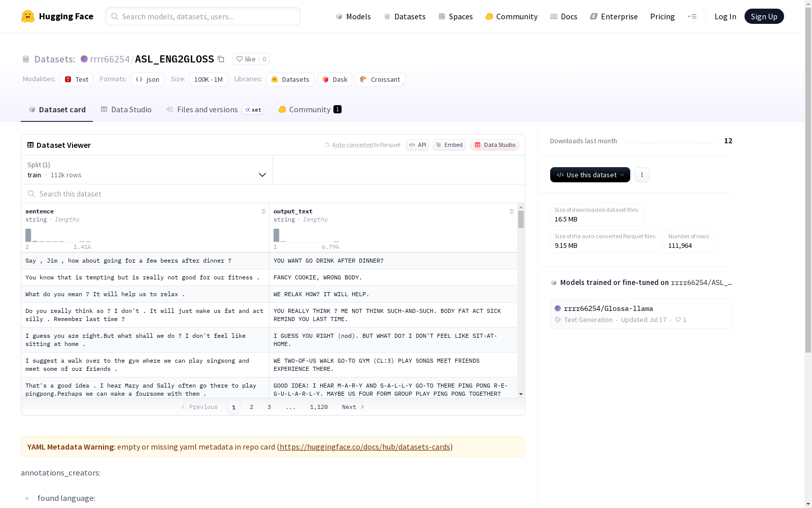Click the Hugging Face logo icon
Viewport: 812px width, 508px height.
[x=28, y=16]
